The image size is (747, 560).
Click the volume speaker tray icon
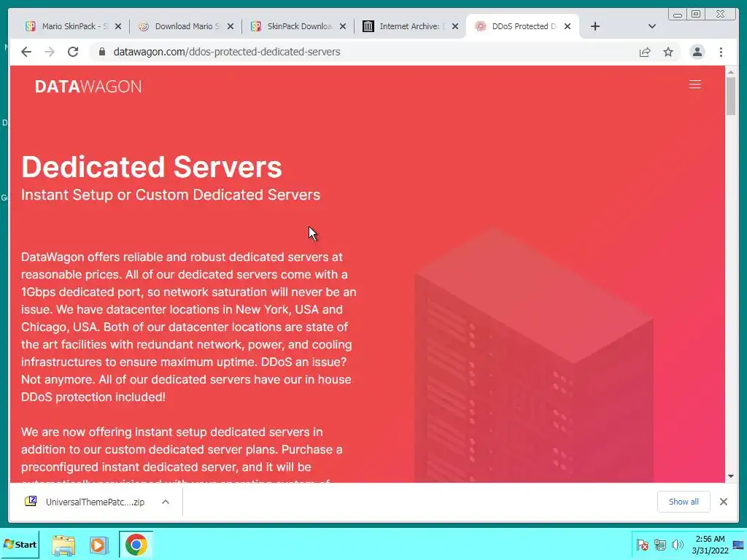pos(678,545)
